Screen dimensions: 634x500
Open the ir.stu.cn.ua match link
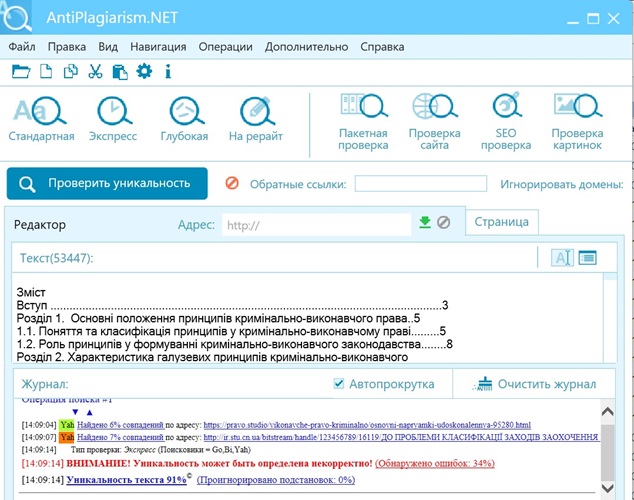pyautogui.click(x=401, y=437)
